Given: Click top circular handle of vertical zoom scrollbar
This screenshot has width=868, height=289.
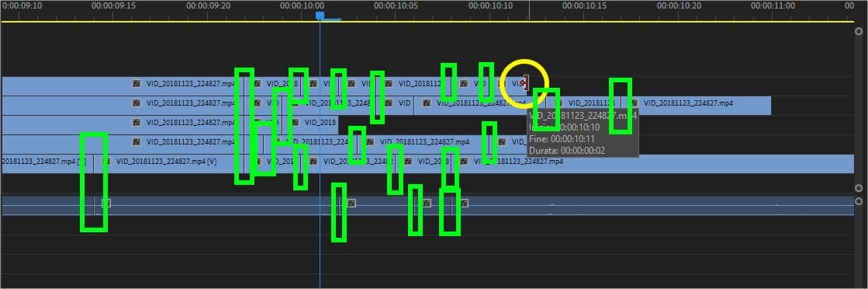Looking at the screenshot, I should 859,32.
